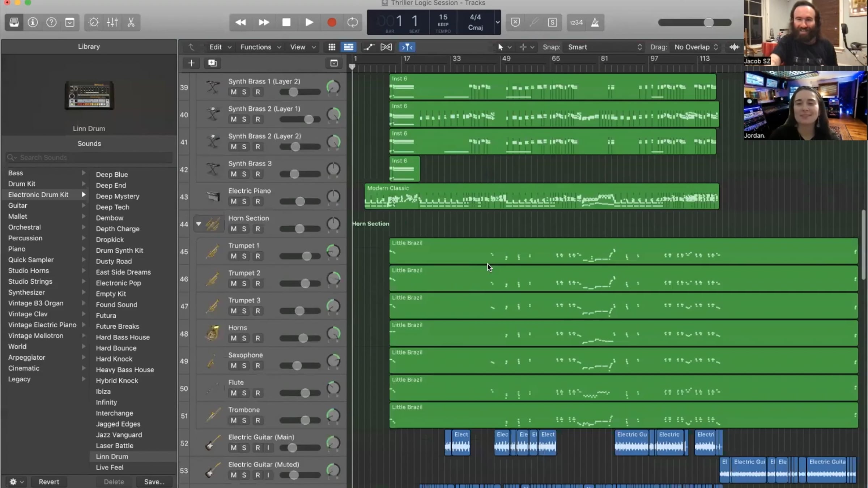Screen dimensions: 868x488
Task: Show automation with the curve icon
Action: (369, 47)
